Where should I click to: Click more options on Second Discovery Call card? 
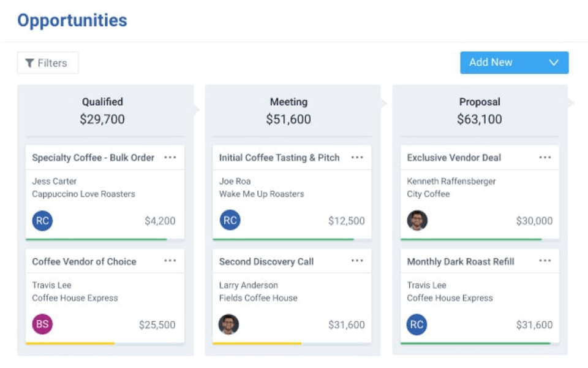click(x=357, y=261)
